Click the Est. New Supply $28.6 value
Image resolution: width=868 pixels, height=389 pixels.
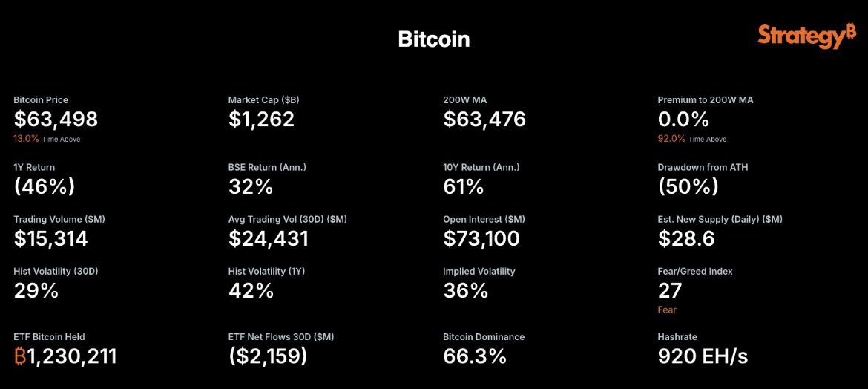[x=686, y=238]
